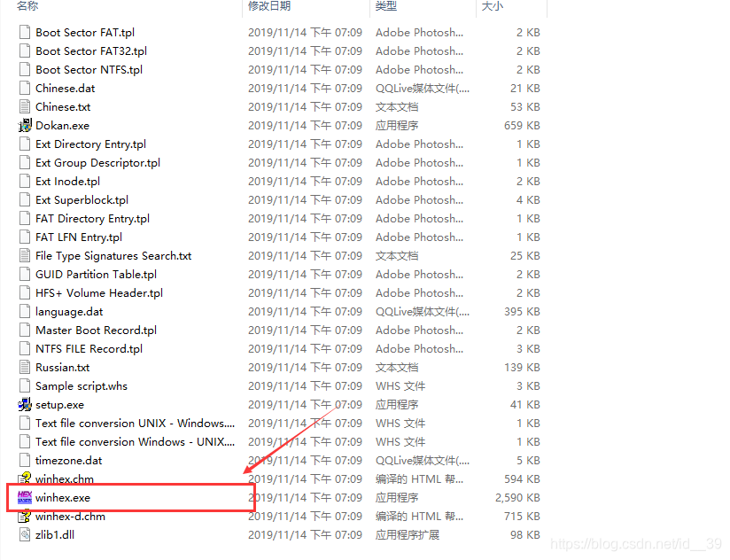Select the file name GUID Partition Table.tpl

pyautogui.click(x=96, y=274)
